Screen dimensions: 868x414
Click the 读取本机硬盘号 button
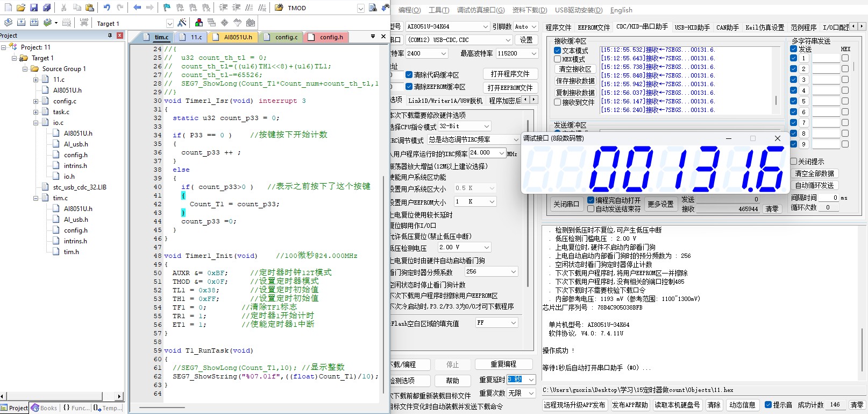(677, 405)
